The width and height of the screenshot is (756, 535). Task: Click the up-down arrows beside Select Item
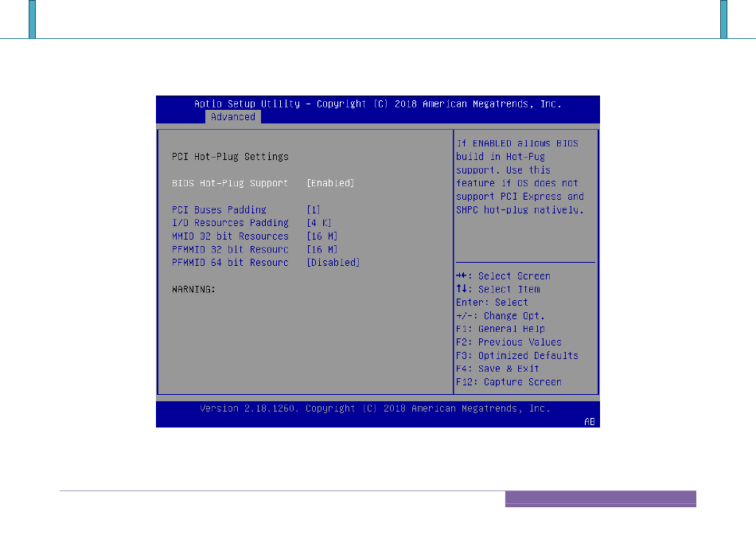(x=462, y=290)
